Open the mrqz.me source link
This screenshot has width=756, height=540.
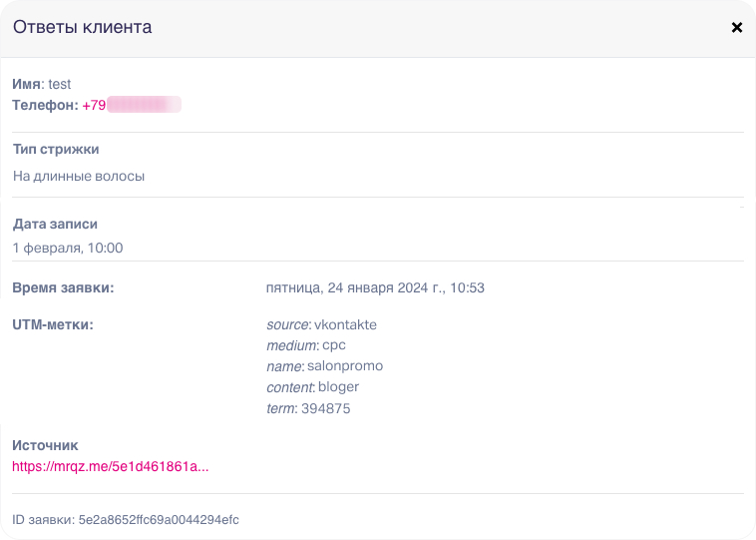click(111, 466)
